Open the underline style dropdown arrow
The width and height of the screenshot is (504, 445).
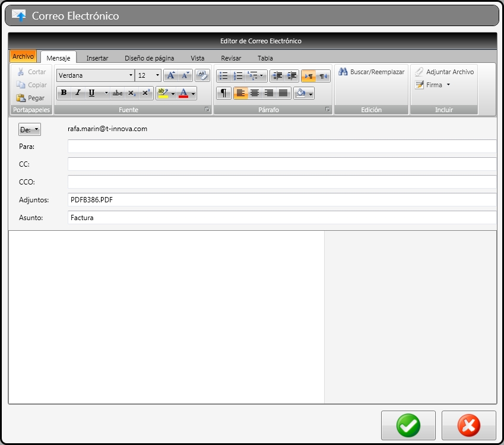pos(106,93)
